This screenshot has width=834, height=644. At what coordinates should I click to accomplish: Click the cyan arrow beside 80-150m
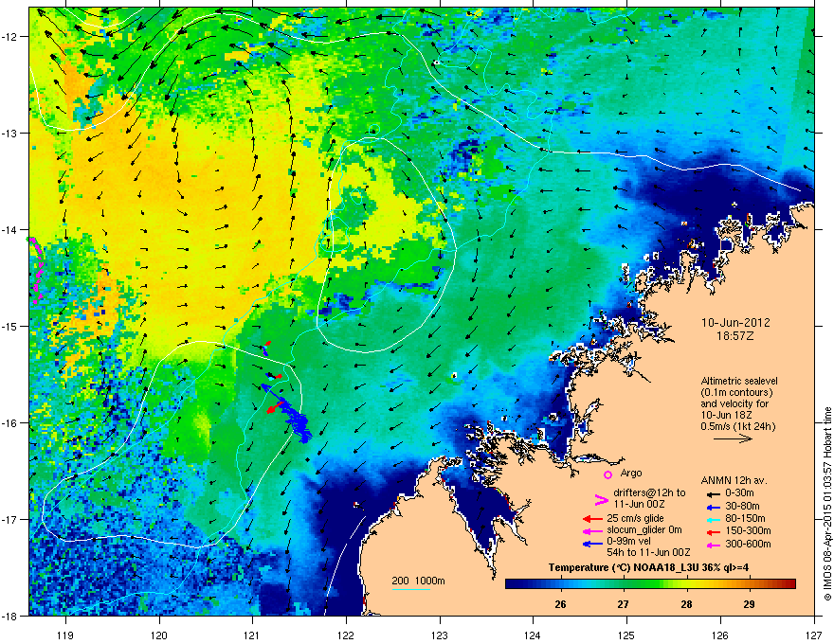tap(714, 519)
